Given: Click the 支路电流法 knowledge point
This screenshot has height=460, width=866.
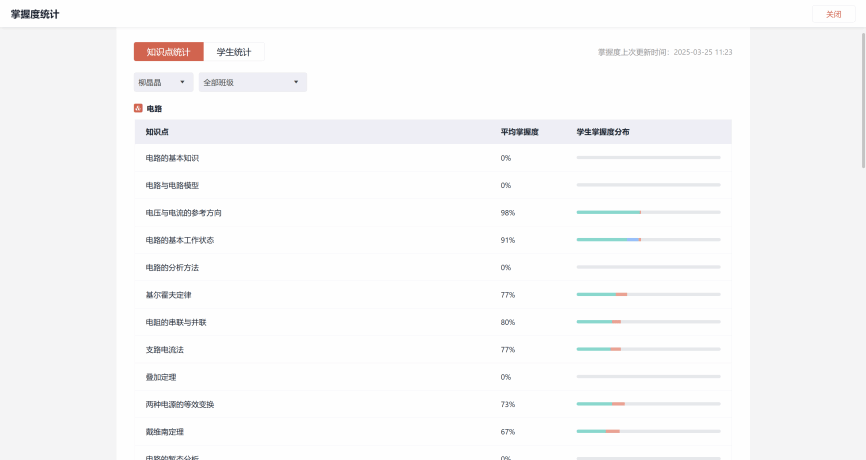Looking at the screenshot, I should (x=164, y=350).
